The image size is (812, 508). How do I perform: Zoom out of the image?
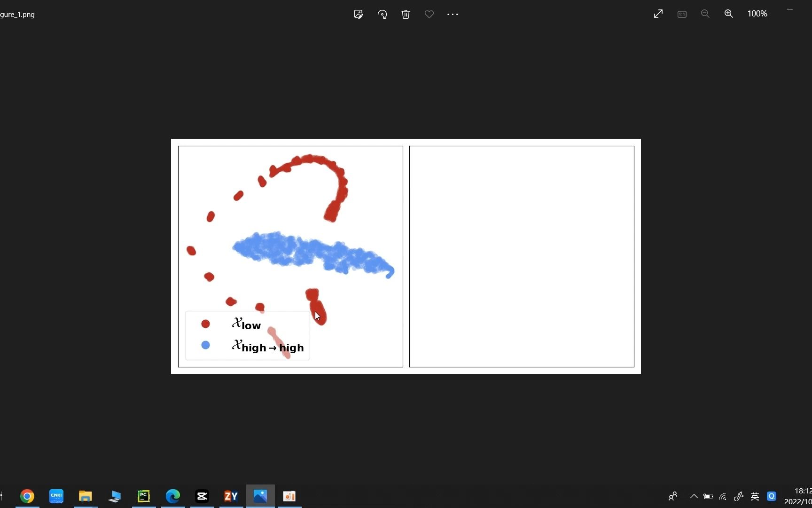[x=705, y=14]
